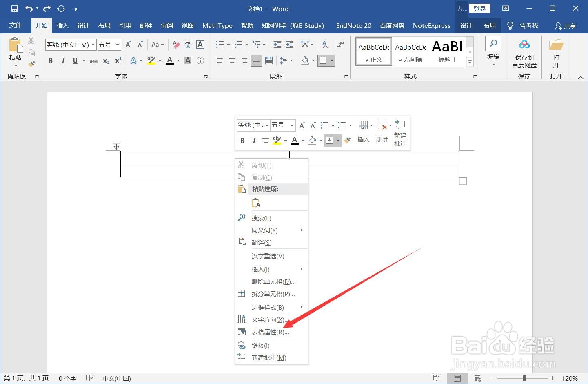Switch to Web Layout view in status bar

point(478,378)
